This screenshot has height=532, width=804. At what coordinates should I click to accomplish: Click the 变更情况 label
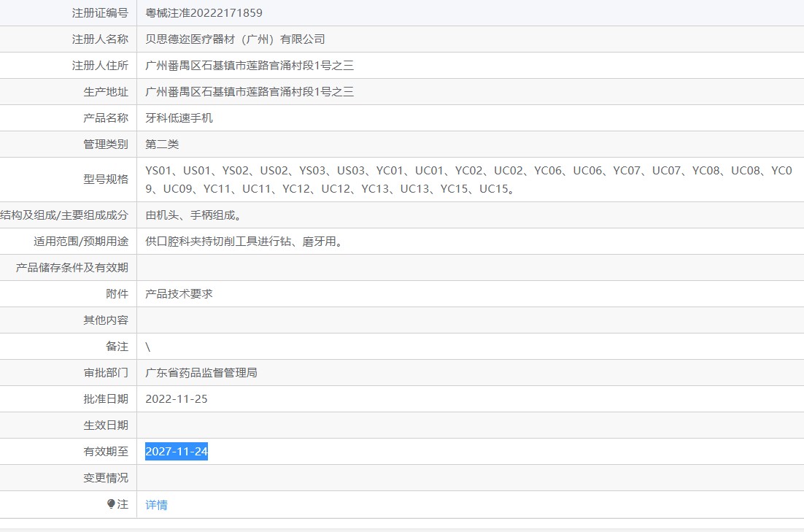[x=106, y=477]
